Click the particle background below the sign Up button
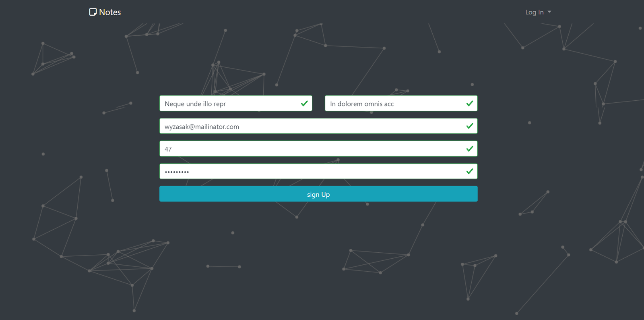This screenshot has width=644, height=320. coord(318,242)
